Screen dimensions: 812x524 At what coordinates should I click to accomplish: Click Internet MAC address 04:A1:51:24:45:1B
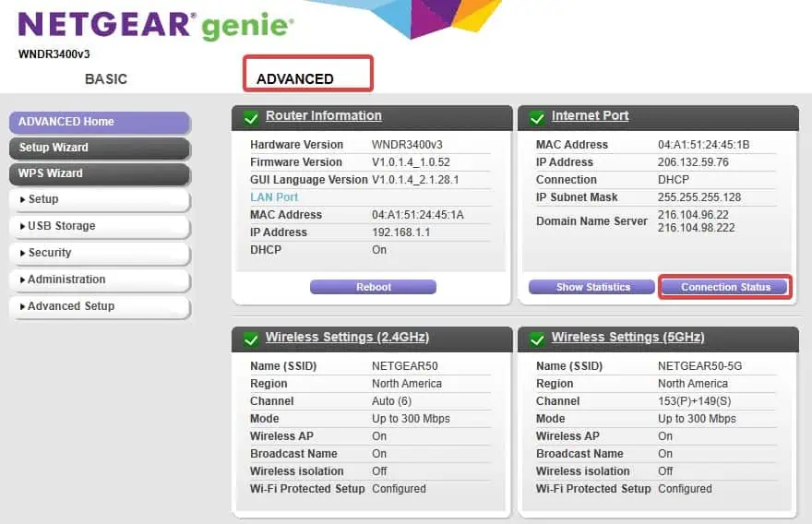point(704,145)
